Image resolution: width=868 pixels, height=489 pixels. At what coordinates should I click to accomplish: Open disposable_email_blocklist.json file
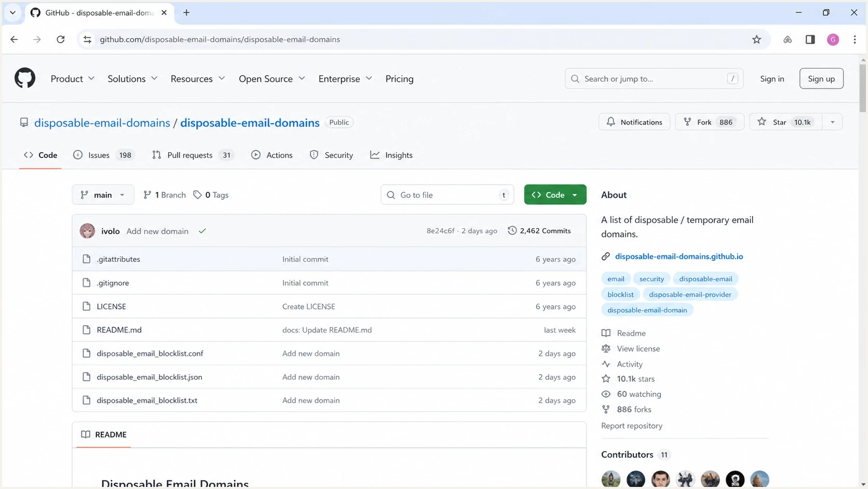pyautogui.click(x=150, y=377)
